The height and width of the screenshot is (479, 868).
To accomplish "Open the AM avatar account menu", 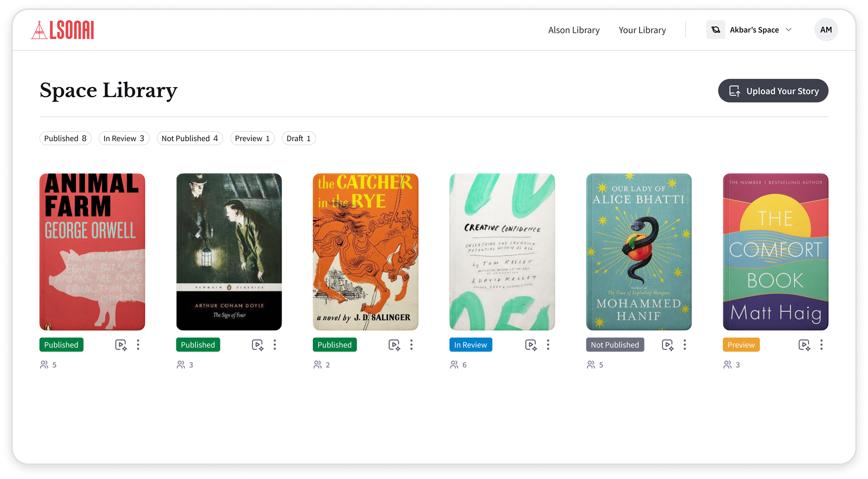I will coord(826,30).
